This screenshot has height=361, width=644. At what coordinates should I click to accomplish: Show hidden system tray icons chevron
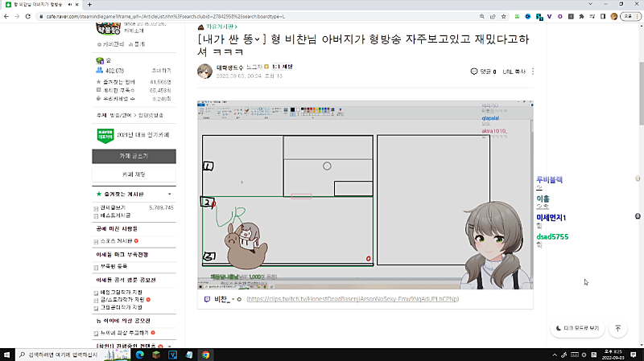[555, 355]
